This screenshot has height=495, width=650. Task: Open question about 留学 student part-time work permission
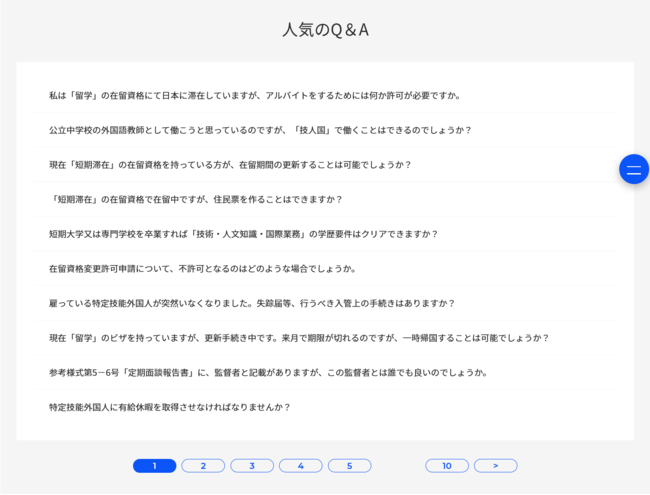click(254, 96)
